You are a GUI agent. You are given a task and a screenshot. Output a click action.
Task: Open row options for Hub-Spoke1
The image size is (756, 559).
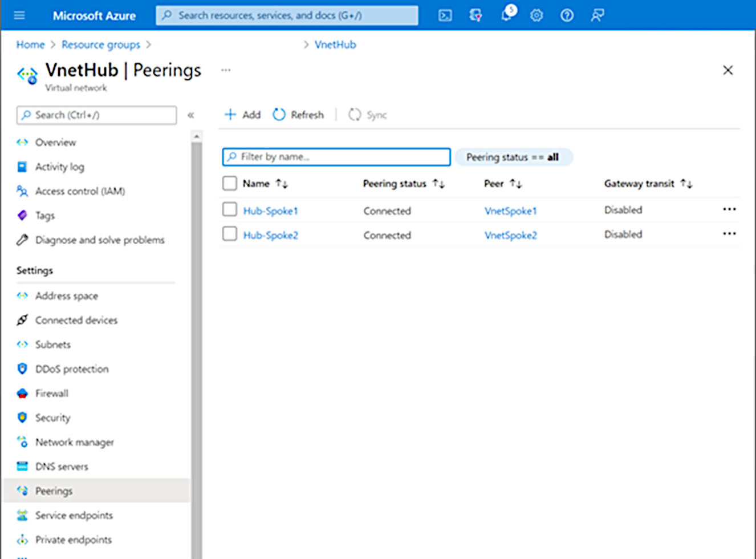tap(729, 209)
